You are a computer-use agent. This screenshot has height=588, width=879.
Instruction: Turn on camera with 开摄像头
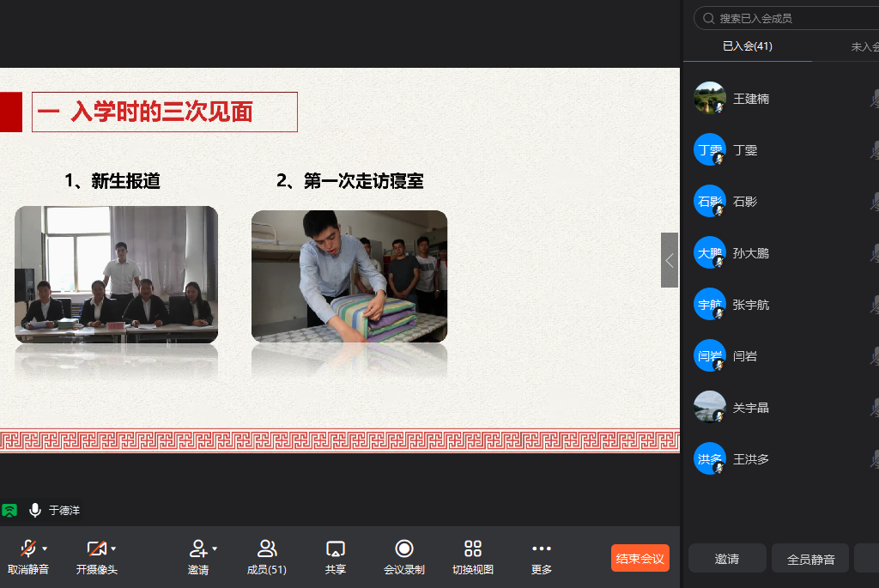[x=96, y=549]
